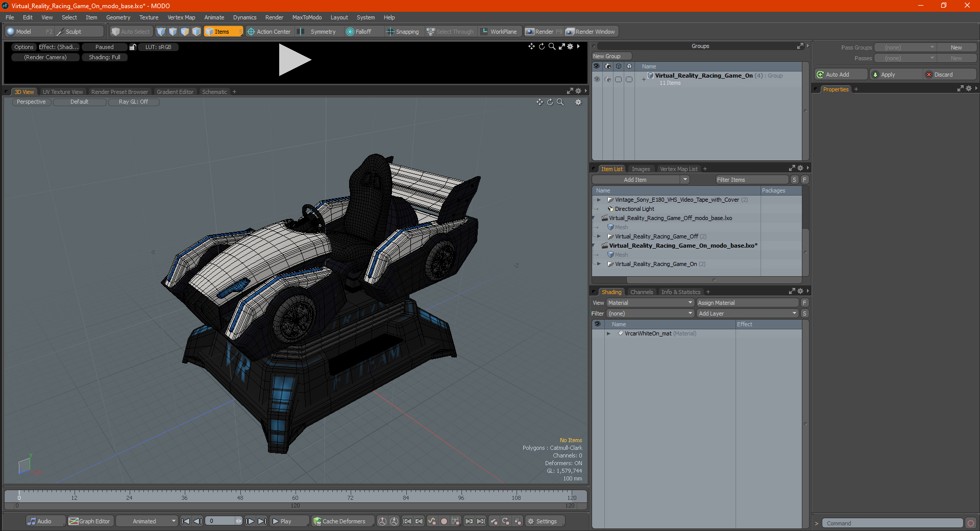This screenshot has height=531, width=980.
Task: Open Vertex Map List tab
Action: (x=678, y=169)
